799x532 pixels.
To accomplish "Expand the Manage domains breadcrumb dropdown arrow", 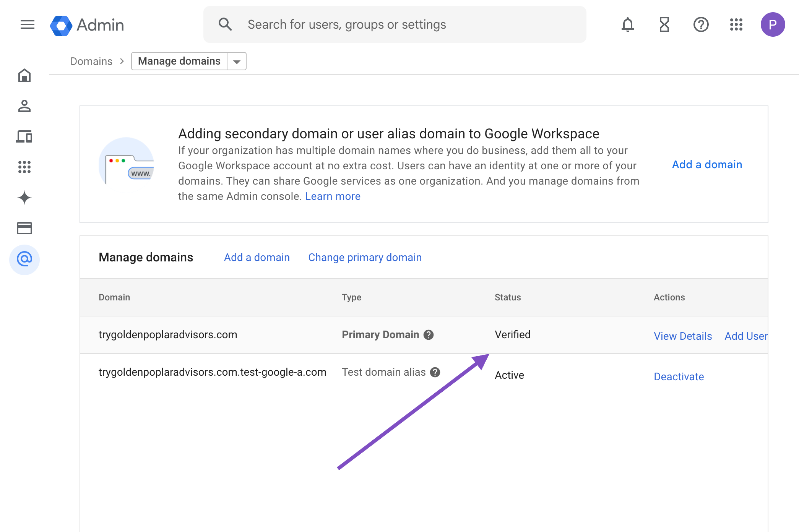I will pyautogui.click(x=237, y=62).
